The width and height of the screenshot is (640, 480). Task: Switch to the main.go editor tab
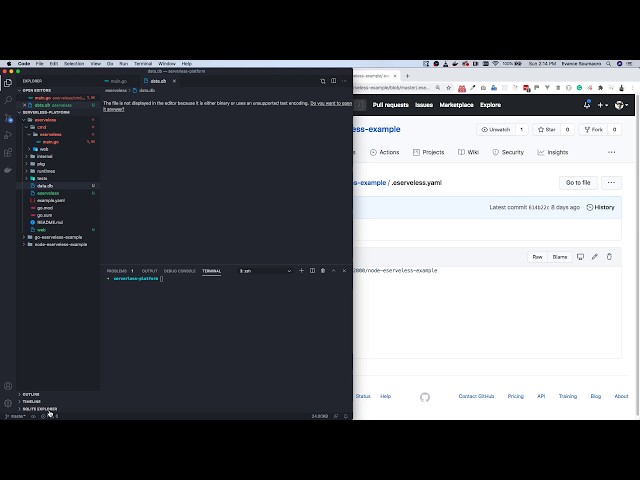pyautogui.click(x=116, y=81)
